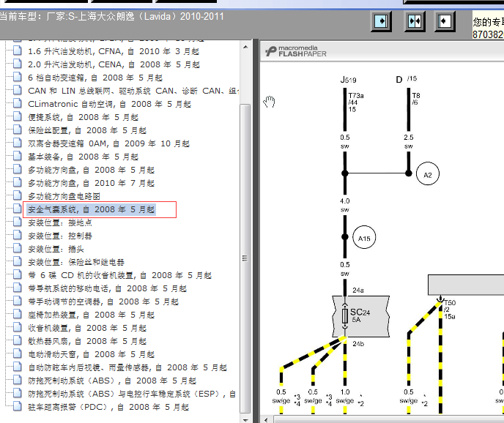Open document icon beside 散热器风扇

click(x=18, y=341)
